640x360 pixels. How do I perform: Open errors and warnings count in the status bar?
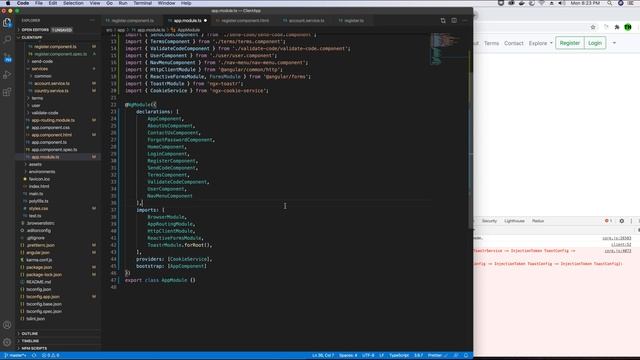51,356
